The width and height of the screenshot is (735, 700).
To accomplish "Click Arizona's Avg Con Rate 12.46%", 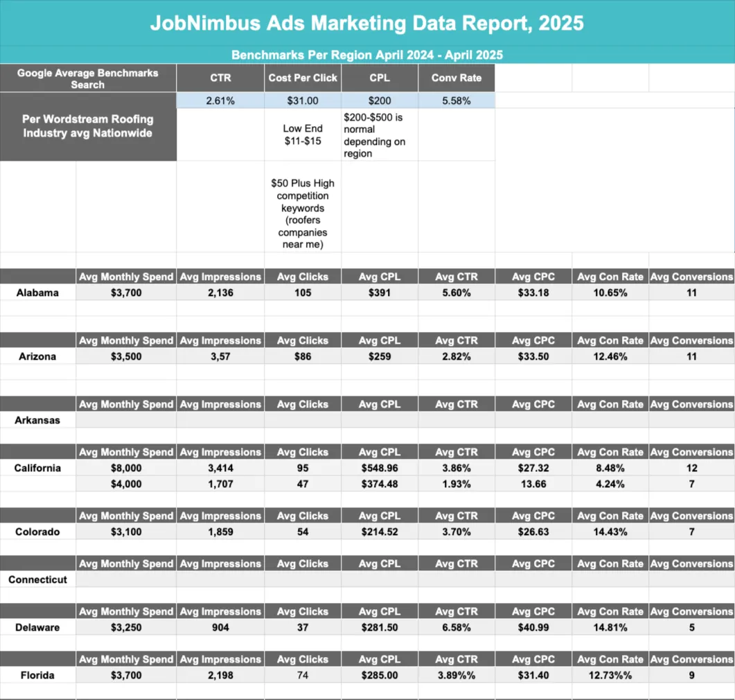I will tap(610, 356).
